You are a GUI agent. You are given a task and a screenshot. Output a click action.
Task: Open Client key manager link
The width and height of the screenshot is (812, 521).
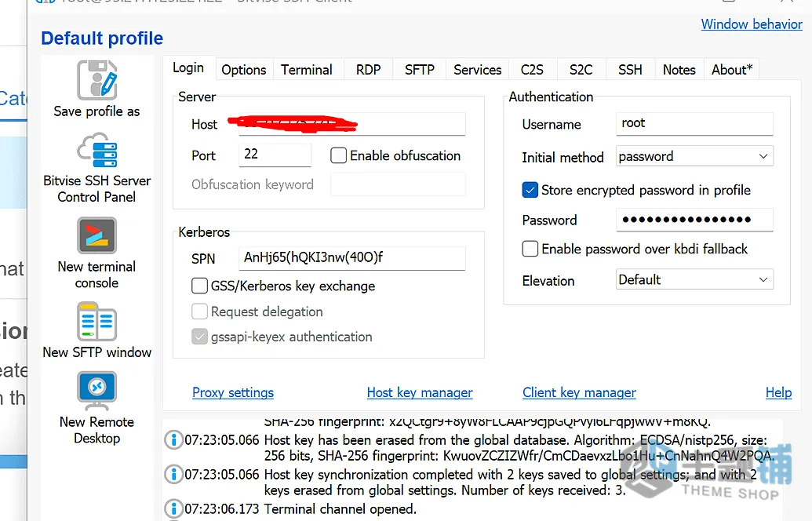(579, 392)
